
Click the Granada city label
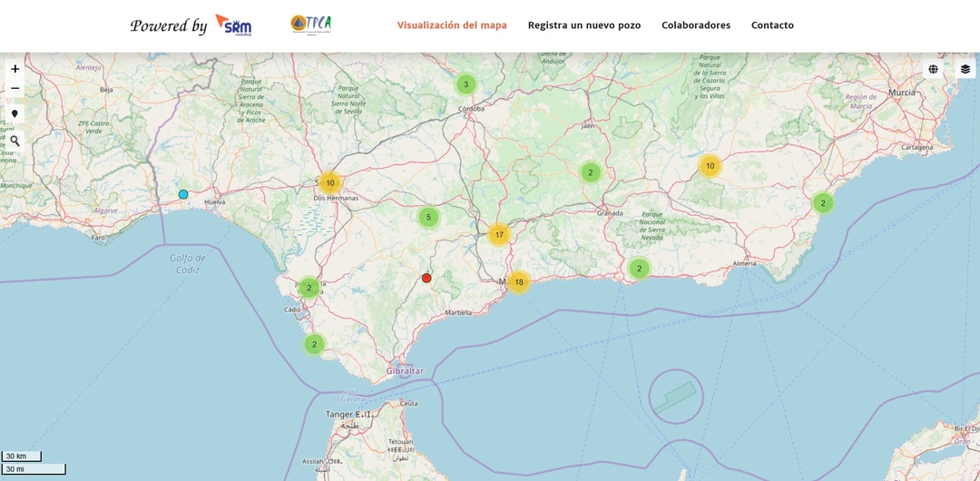[610, 212]
